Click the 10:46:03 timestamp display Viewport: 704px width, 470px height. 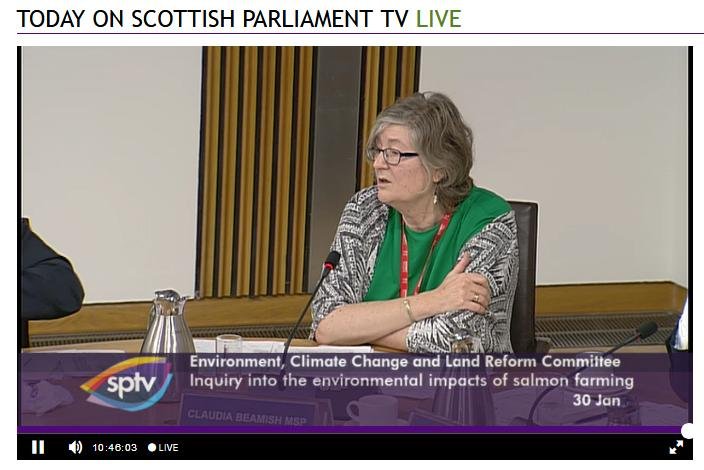[114, 448]
